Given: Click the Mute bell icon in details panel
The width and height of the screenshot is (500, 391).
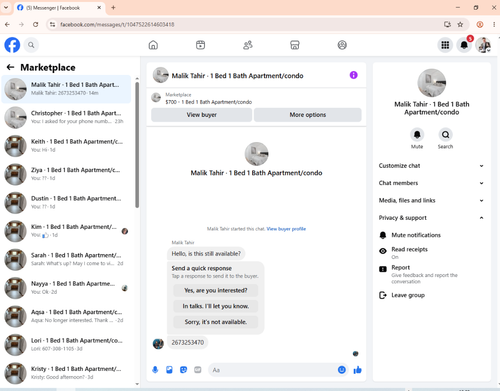Looking at the screenshot, I should 417,135.
